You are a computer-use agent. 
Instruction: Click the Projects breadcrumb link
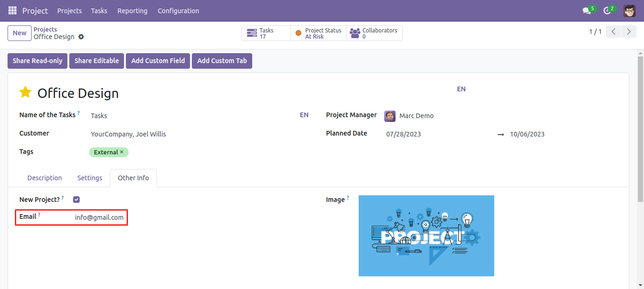[45, 29]
